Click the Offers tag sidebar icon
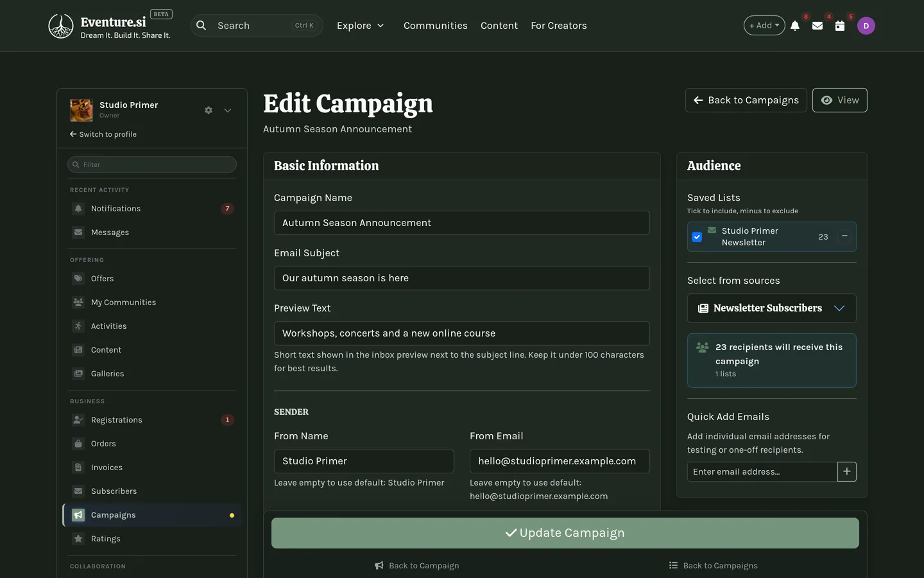This screenshot has width=924, height=578. click(78, 279)
